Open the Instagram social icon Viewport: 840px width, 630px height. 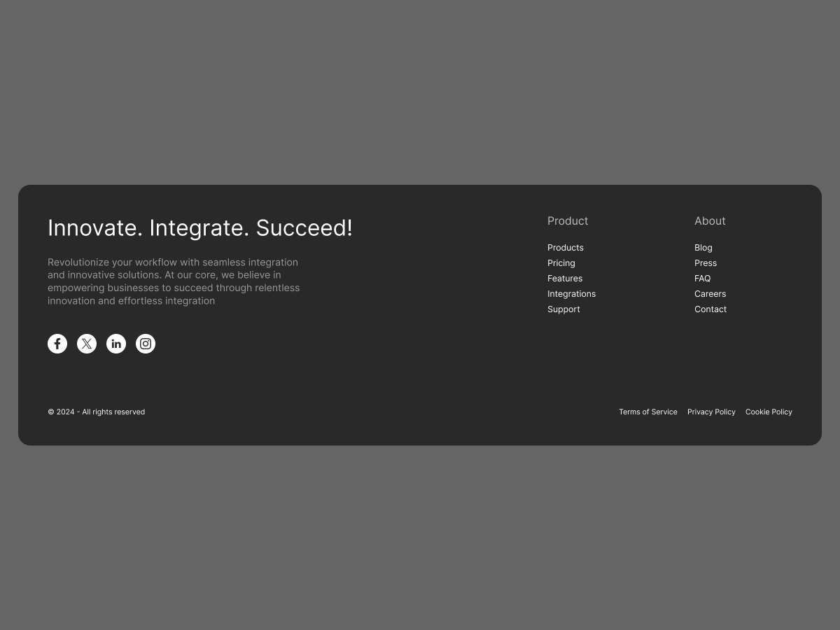pyautogui.click(x=146, y=344)
